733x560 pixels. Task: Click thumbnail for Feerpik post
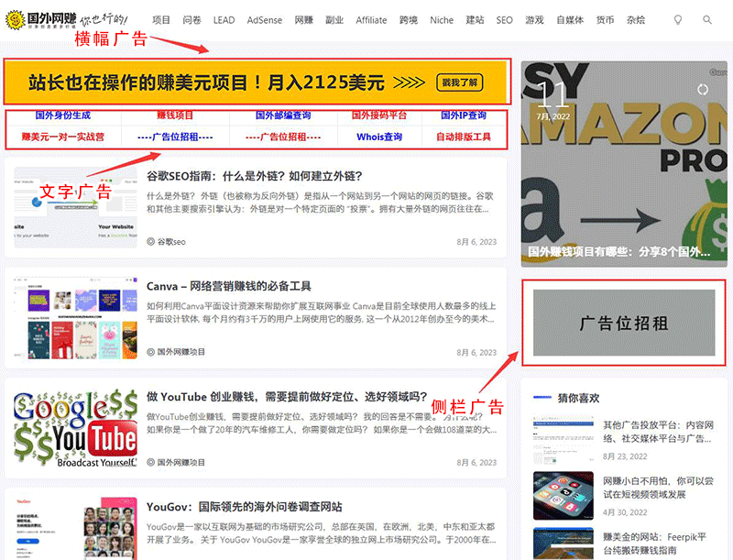click(x=563, y=544)
